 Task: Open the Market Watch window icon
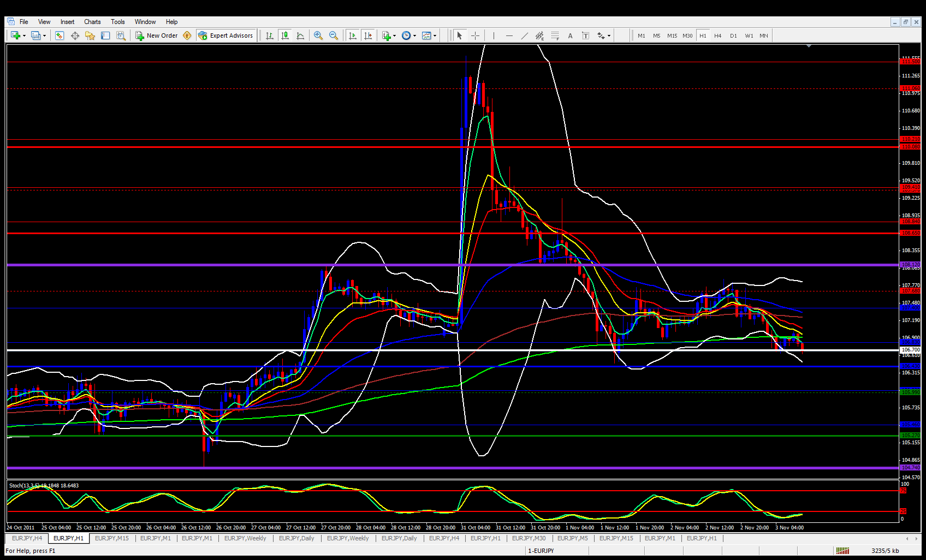coord(60,35)
